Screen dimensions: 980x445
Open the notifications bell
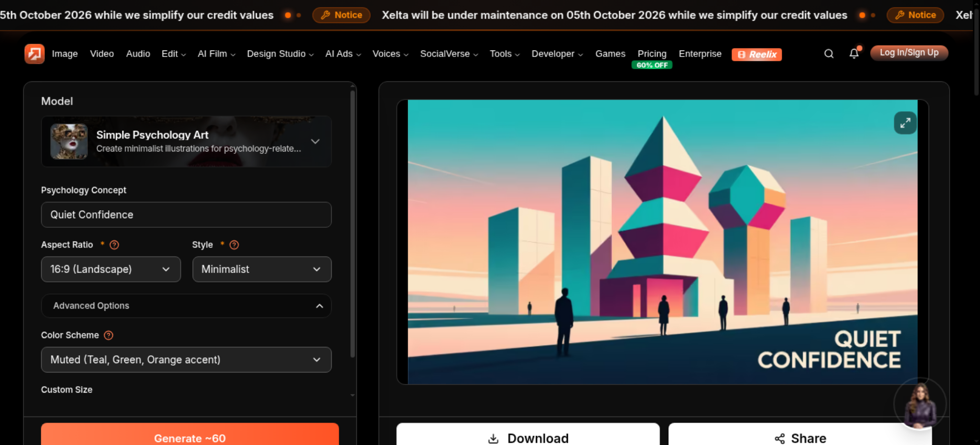click(x=854, y=53)
